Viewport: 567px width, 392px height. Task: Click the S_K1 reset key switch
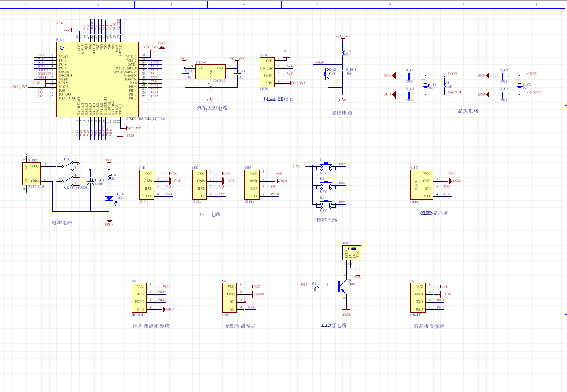327,73
